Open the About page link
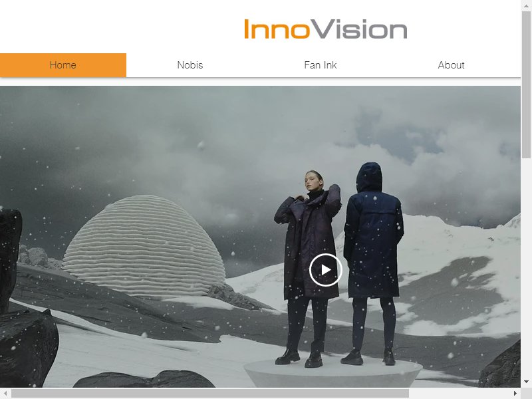The height and width of the screenshot is (399, 532). click(451, 65)
